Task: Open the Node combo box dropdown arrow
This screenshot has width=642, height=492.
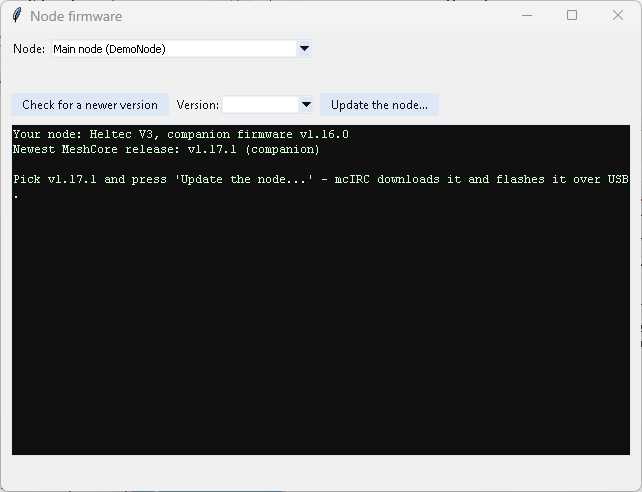Action: point(304,49)
